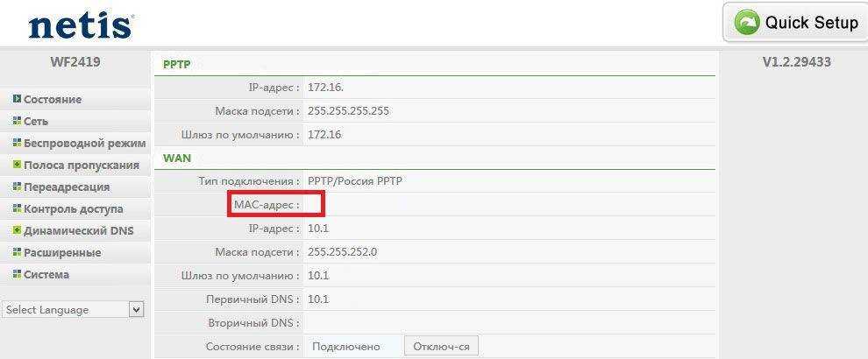
Task: Click connection type PPTP/Россия PPTP
Action: point(355,181)
